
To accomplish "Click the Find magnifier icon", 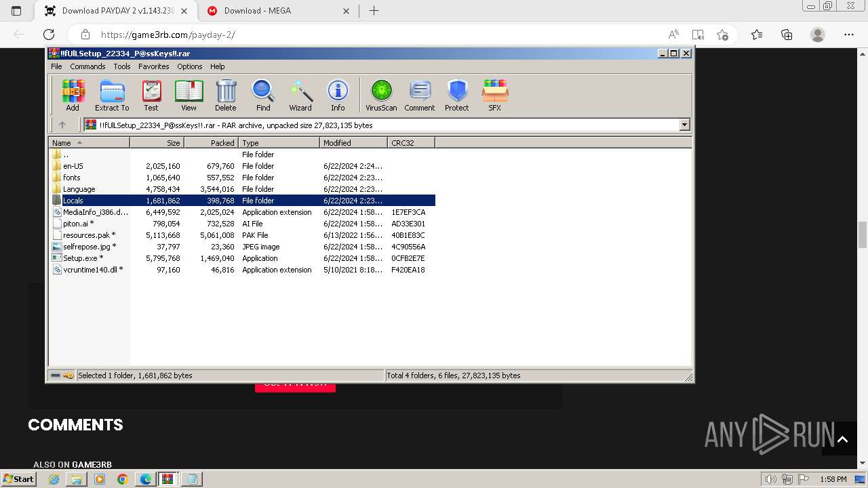I will 263,96.
